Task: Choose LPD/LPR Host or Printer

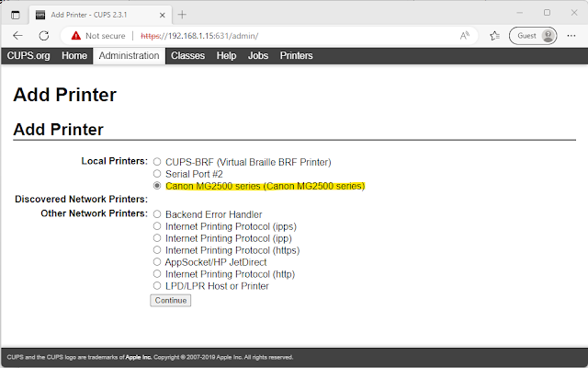Action: (x=157, y=286)
